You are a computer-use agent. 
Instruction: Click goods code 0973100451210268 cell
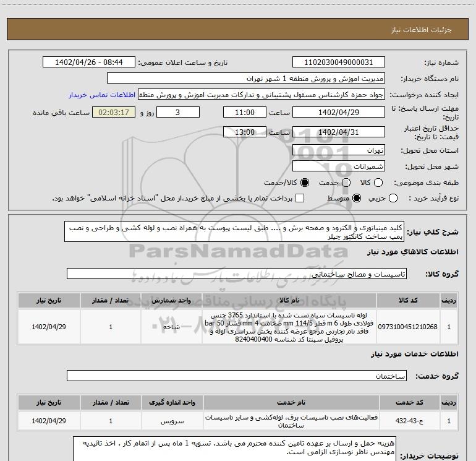[408, 327]
